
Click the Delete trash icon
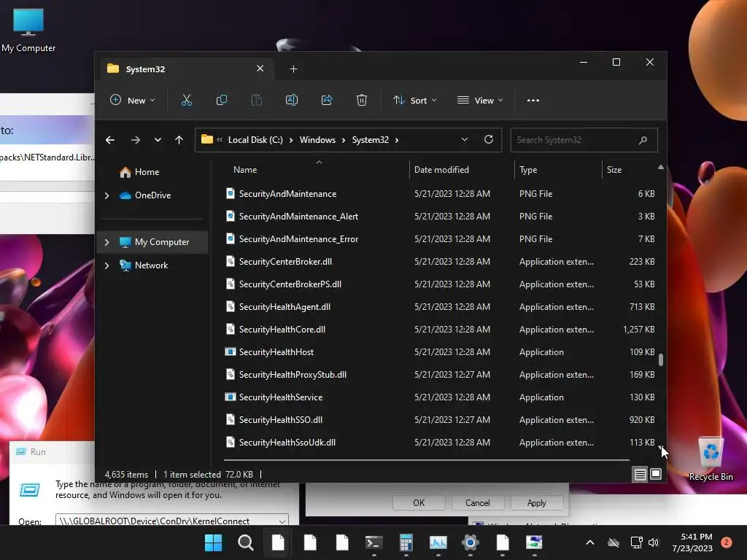click(x=362, y=100)
